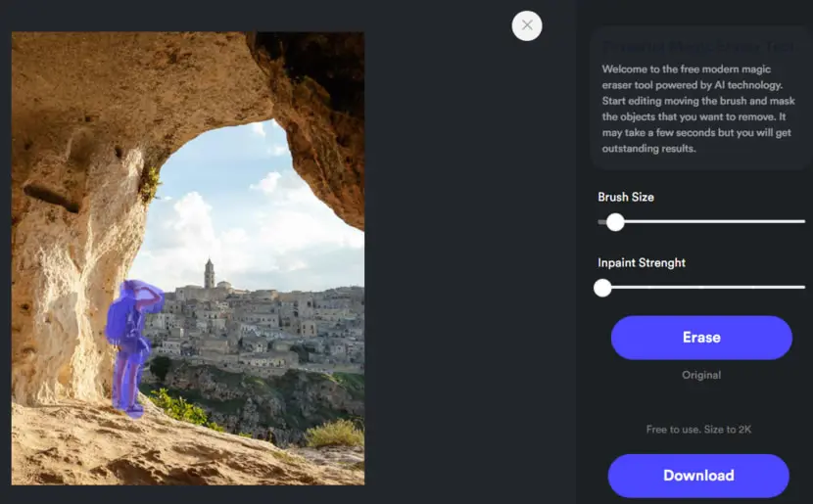
Task: Save result with the Download button
Action: [x=698, y=476]
